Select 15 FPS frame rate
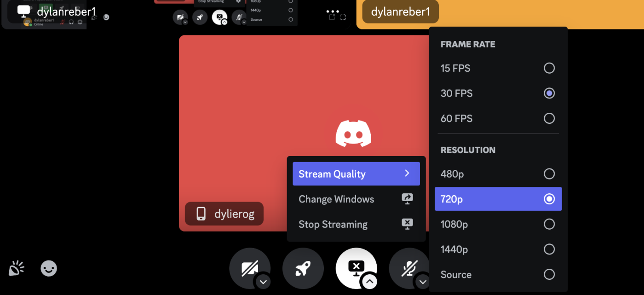The height and width of the screenshot is (295, 644). point(498,68)
